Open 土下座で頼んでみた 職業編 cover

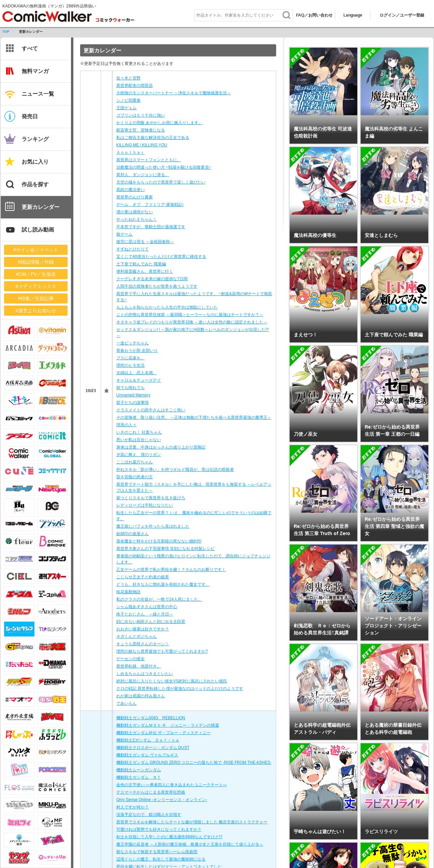click(394, 294)
